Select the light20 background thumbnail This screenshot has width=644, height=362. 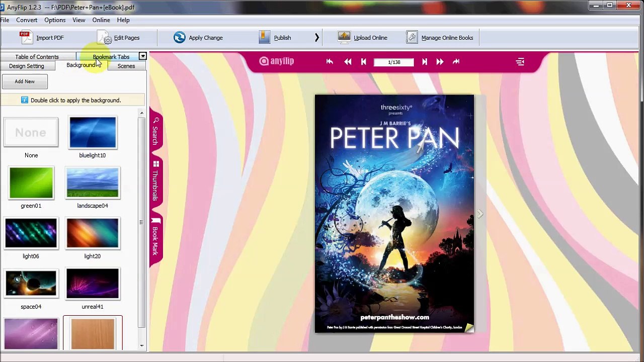93,233
